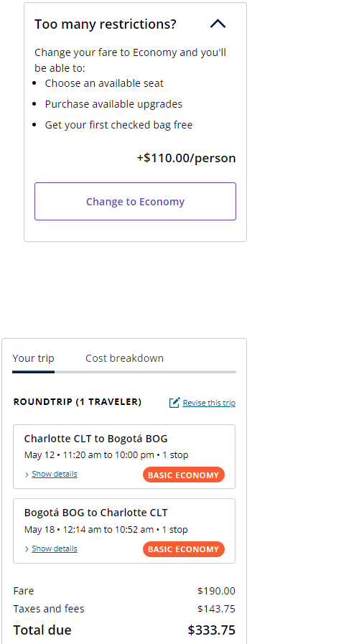
Task: Click the chevron before return Show details
Action: [x=27, y=549]
